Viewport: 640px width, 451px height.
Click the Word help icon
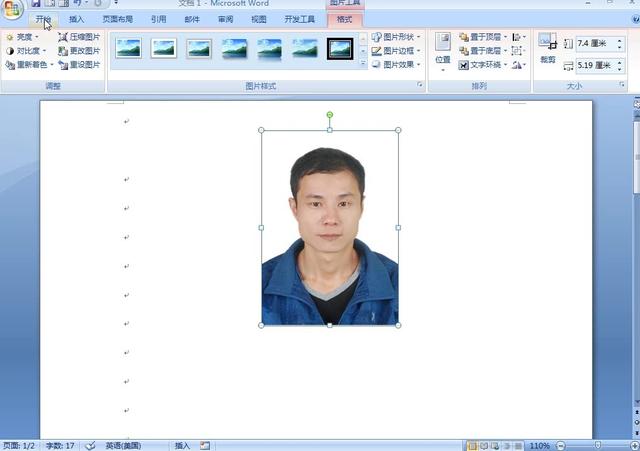pos(636,19)
